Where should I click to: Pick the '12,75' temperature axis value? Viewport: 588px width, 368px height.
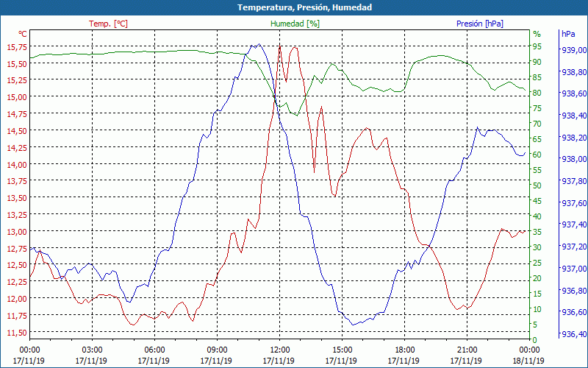17,248
